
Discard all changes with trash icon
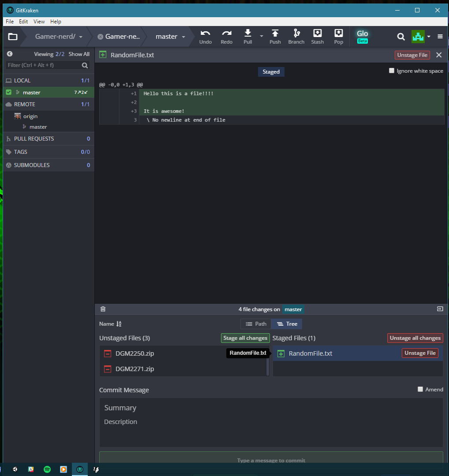click(x=103, y=309)
